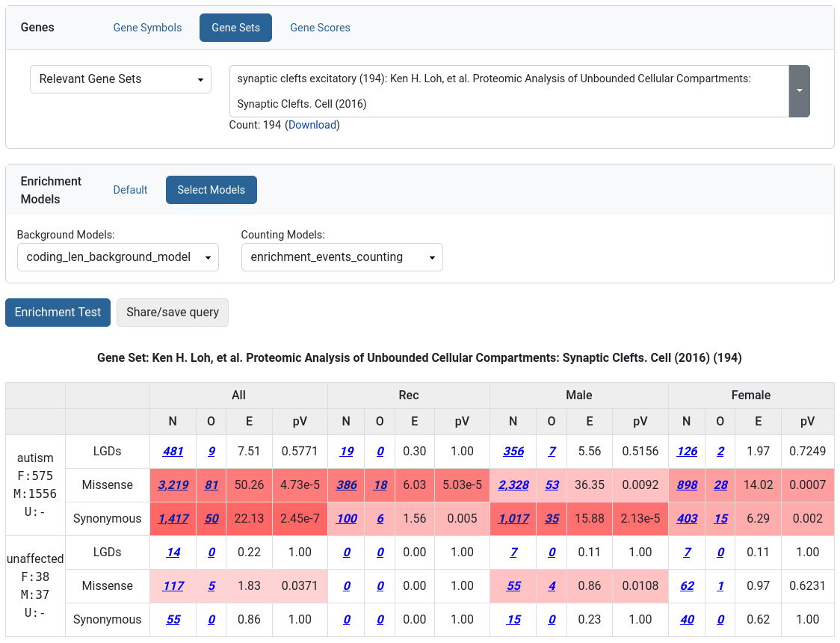Open autism LGDs All count 481

coord(173,452)
